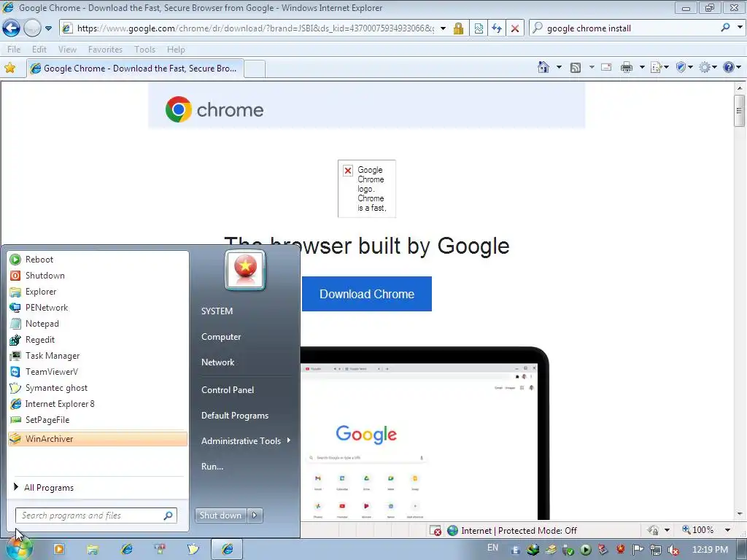The height and width of the screenshot is (560, 747).
Task: Open the Edit menu
Action: 39,50
